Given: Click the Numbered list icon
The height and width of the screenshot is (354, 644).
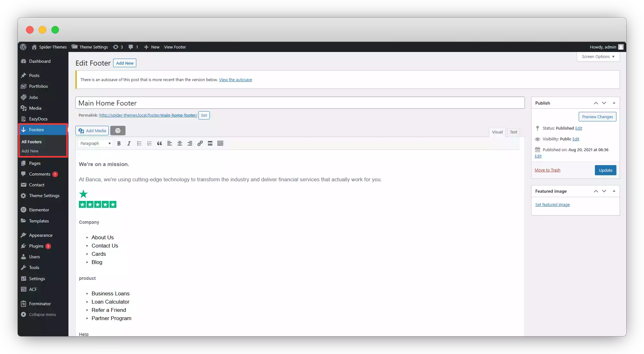Looking at the screenshot, I should pos(150,144).
